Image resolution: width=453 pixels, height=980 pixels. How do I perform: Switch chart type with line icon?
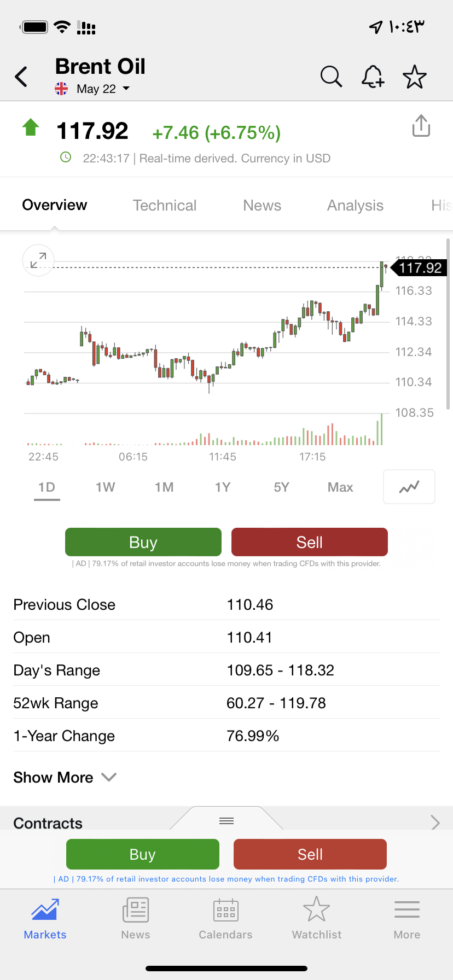click(x=409, y=486)
